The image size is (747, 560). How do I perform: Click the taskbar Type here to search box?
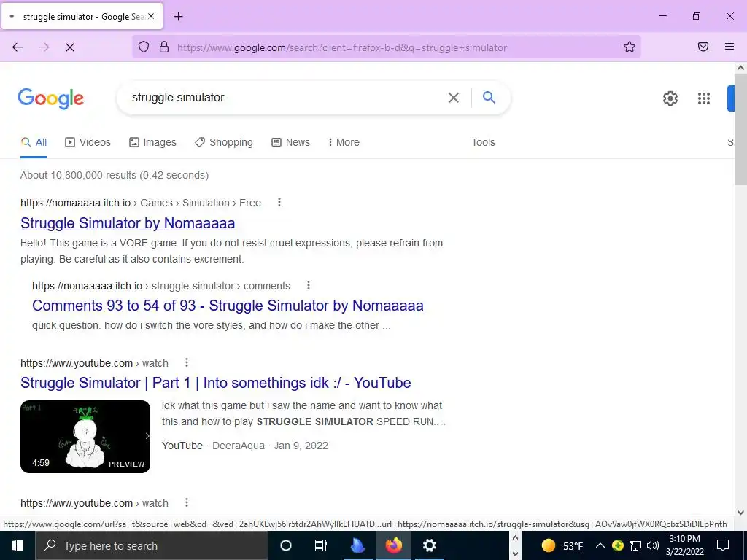click(x=152, y=545)
